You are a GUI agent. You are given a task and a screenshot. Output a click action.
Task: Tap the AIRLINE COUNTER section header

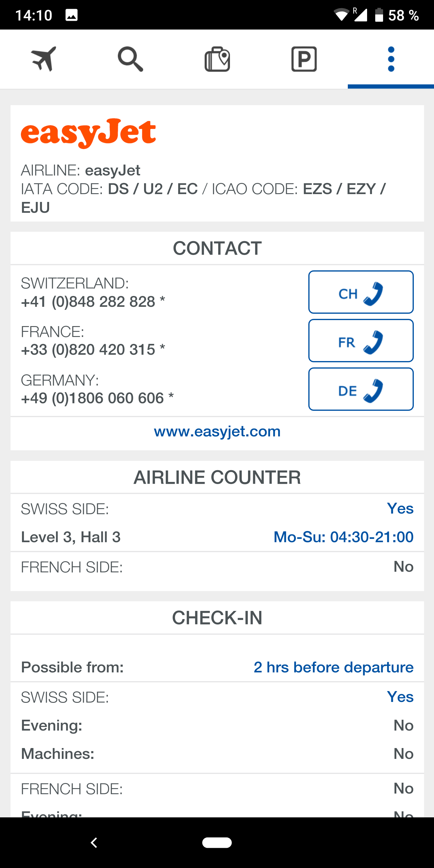pos(217,477)
